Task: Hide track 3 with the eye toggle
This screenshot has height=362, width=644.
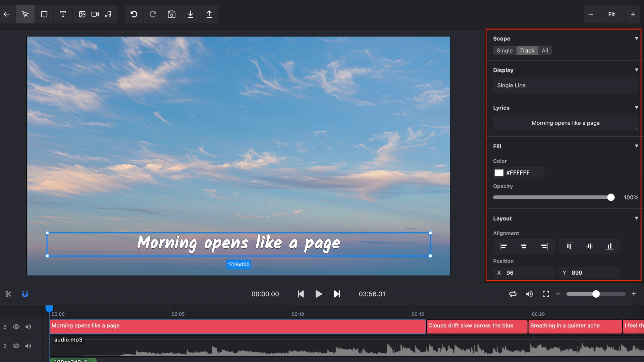Action: pyautogui.click(x=16, y=327)
